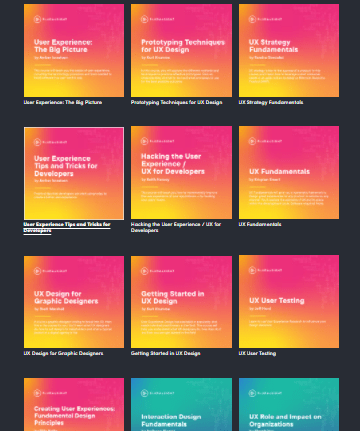Open UX Design for Graphic Designers thumbnail
360x431 pixels.
click(x=74, y=302)
